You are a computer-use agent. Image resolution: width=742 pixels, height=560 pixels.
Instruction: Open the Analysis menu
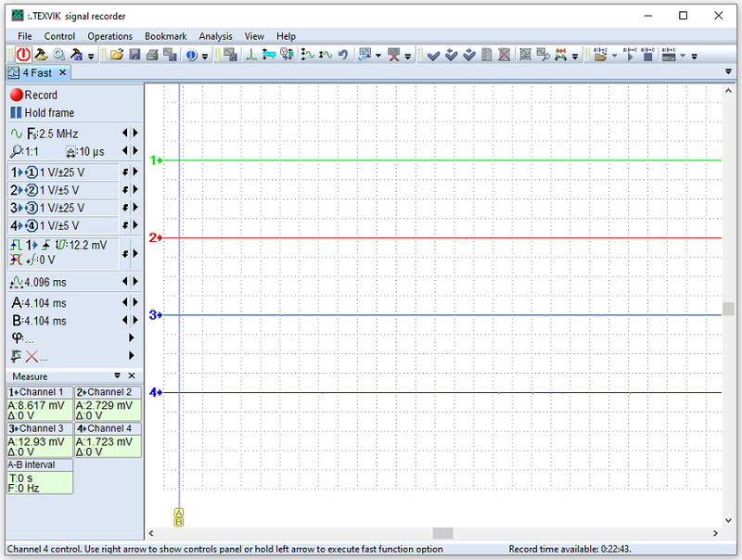click(215, 36)
